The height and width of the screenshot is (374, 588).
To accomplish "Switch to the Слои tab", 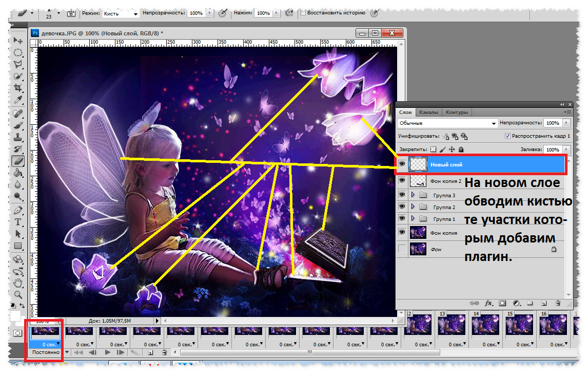I will point(405,113).
